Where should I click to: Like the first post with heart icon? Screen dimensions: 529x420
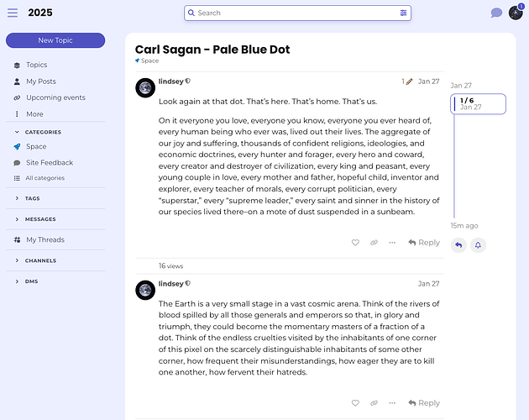pos(355,243)
